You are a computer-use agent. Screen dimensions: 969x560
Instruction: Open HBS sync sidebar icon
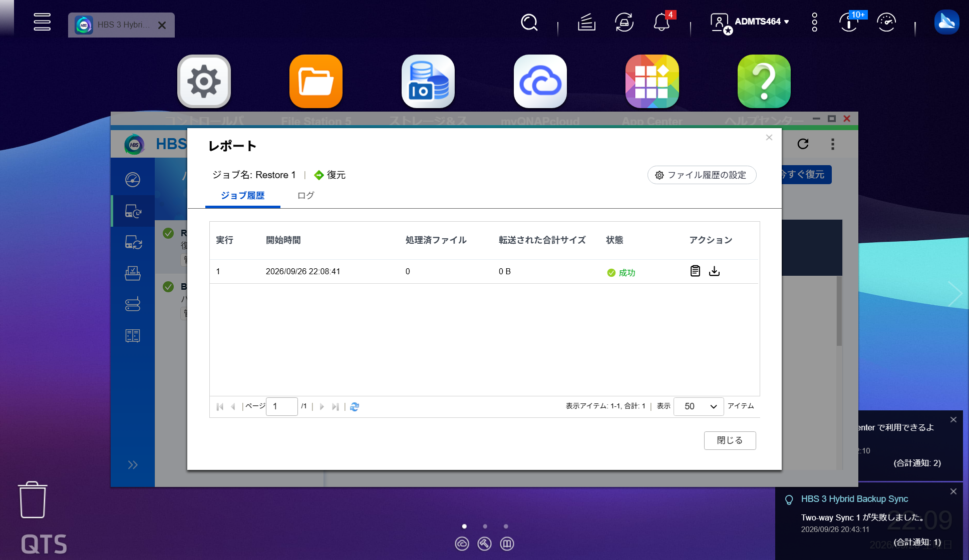pos(133,242)
